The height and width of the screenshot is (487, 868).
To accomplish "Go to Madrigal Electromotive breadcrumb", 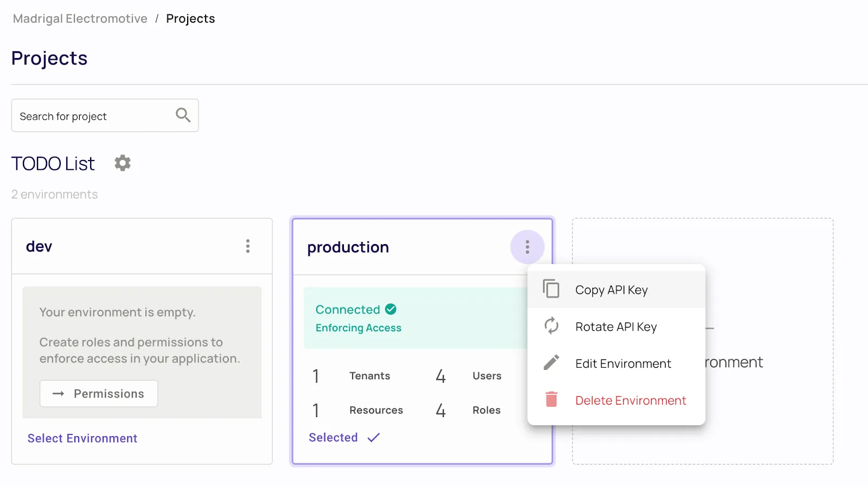I will point(80,19).
